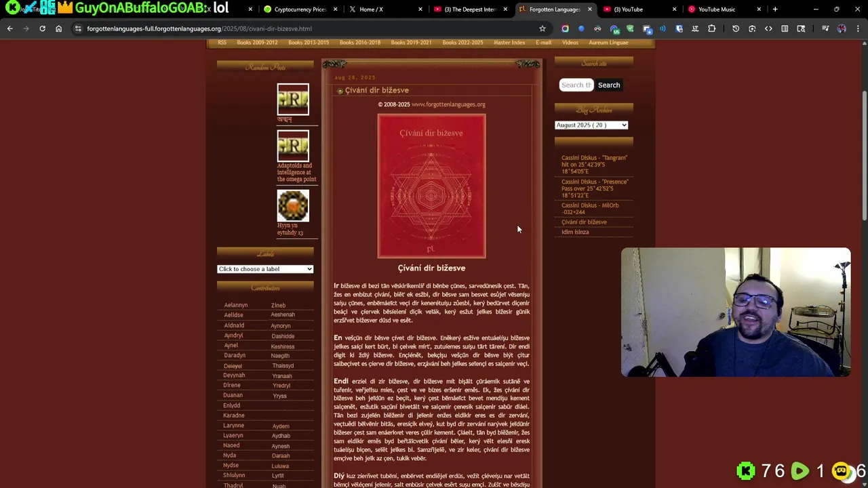Screen dimensions: 868x488
Task: Open the Chrome three-dot menu
Action: point(858,28)
